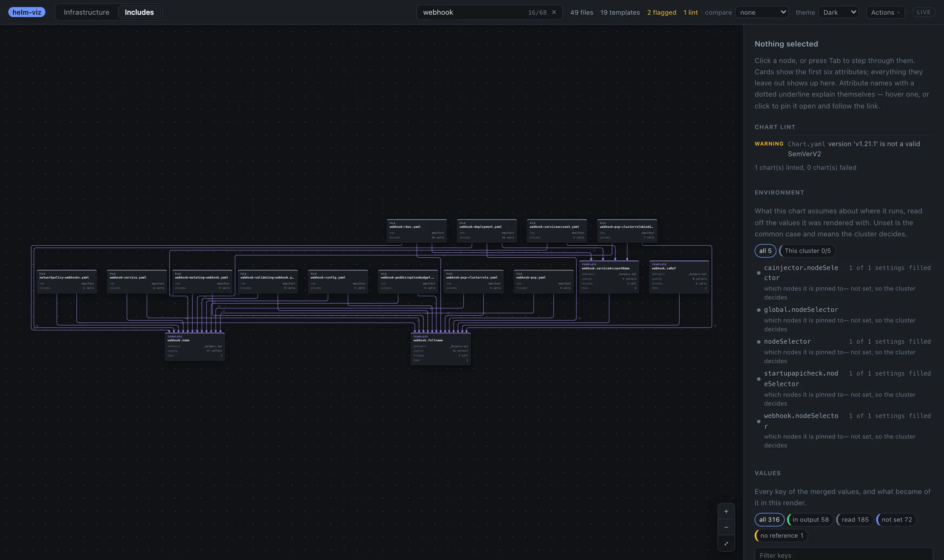Select the webhook.name template node
Viewport: 944px width, 560px height.
pyautogui.click(x=195, y=346)
